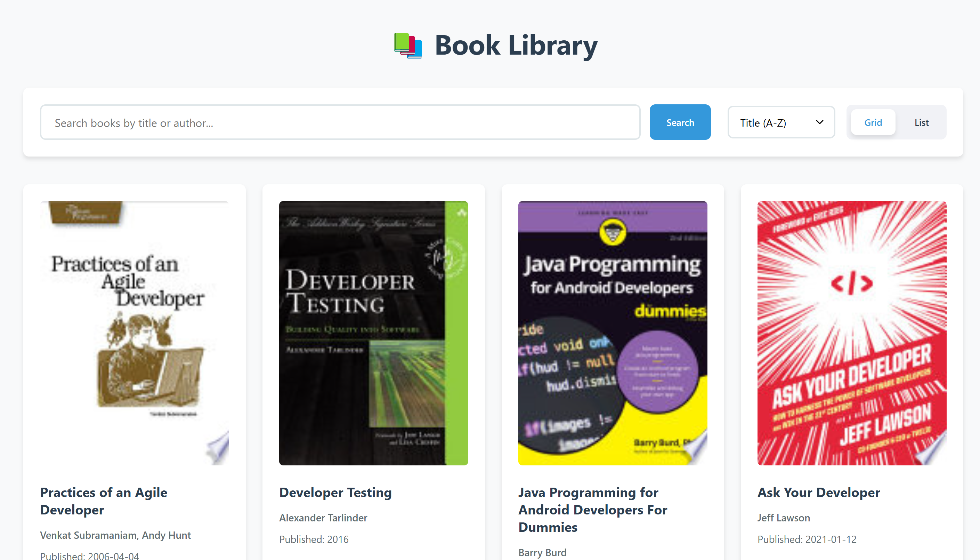Switch to Grid view
The height and width of the screenshot is (560, 980).
(873, 122)
